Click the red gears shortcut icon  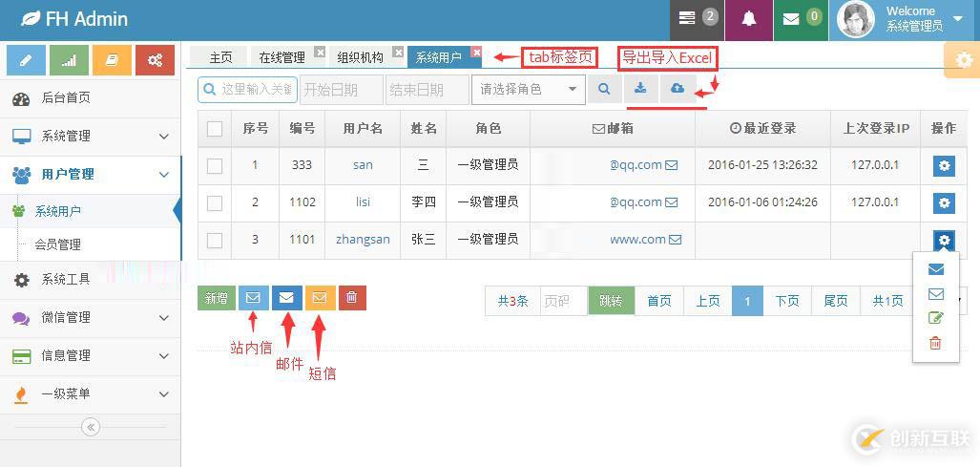click(x=155, y=60)
